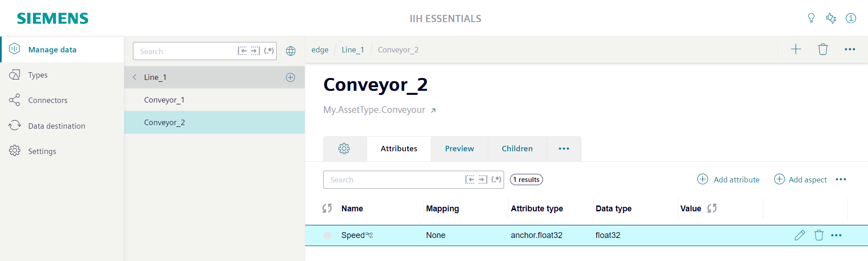Toggle match-end option in asset tree search
Screen dimensions: 868x261
(x=255, y=51)
